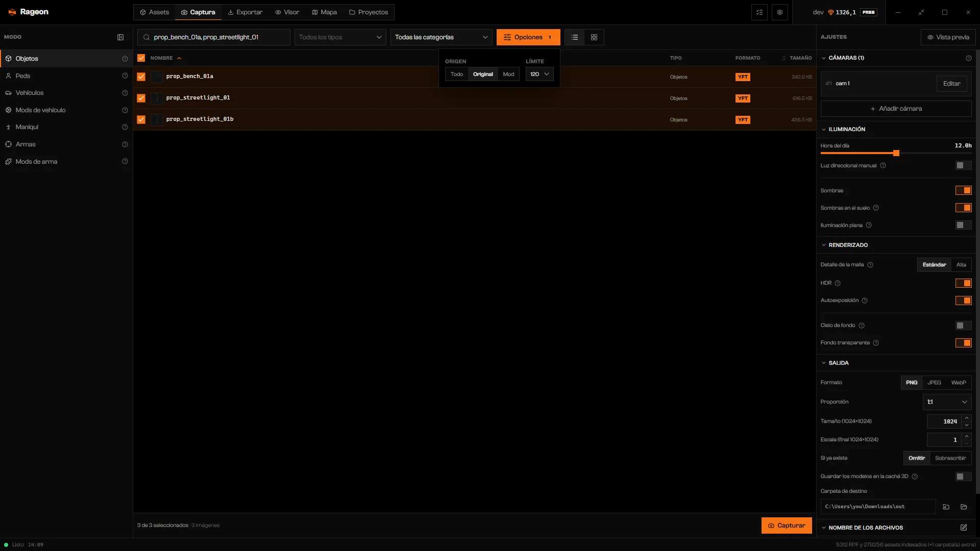The width and height of the screenshot is (980, 551).
Task: Open Todas las categorías dropdown
Action: tap(442, 37)
